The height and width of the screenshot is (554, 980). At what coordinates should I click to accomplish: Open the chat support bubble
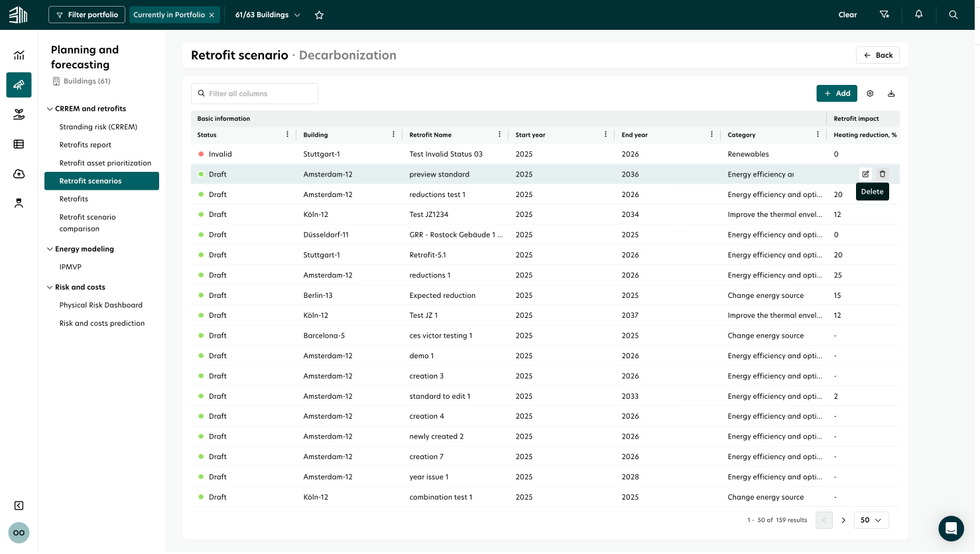pyautogui.click(x=951, y=529)
